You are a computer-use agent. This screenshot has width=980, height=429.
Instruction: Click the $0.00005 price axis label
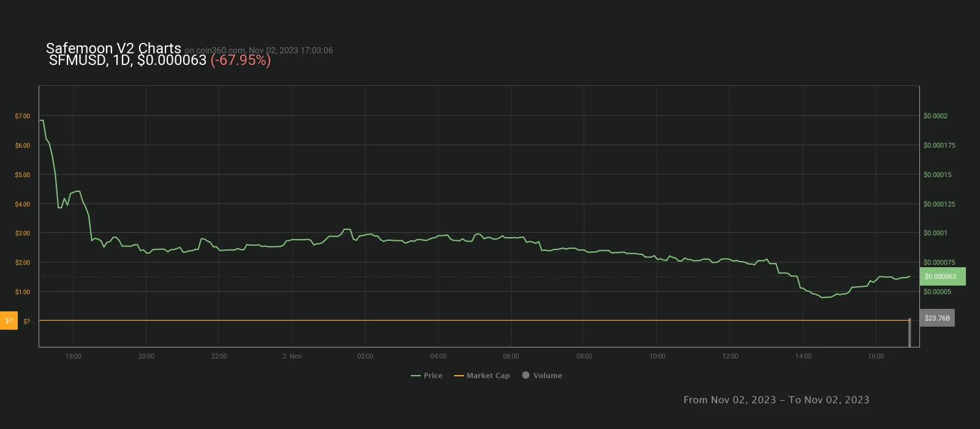click(x=938, y=292)
